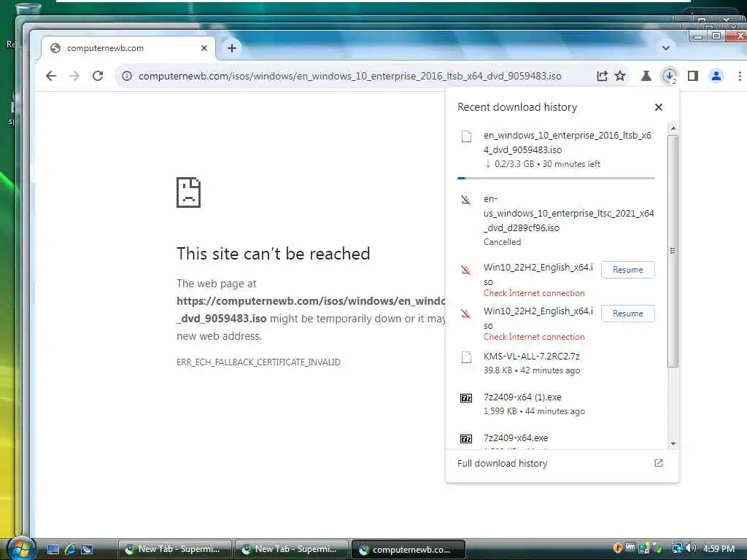Screen dimensions: 747x560
Task: Share this page icon in address bar
Action: pos(602,76)
